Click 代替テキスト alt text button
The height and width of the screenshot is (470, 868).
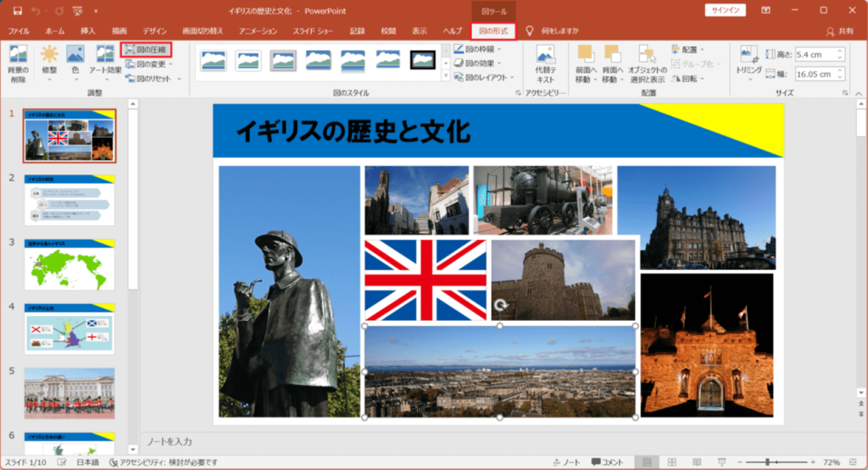(545, 64)
